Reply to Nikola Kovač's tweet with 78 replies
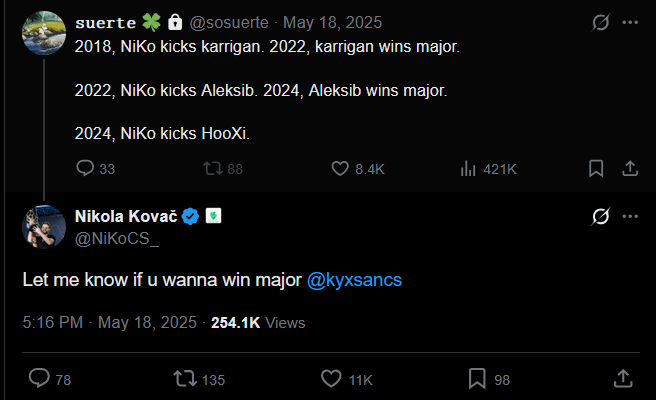656x400 pixels. coord(39,379)
